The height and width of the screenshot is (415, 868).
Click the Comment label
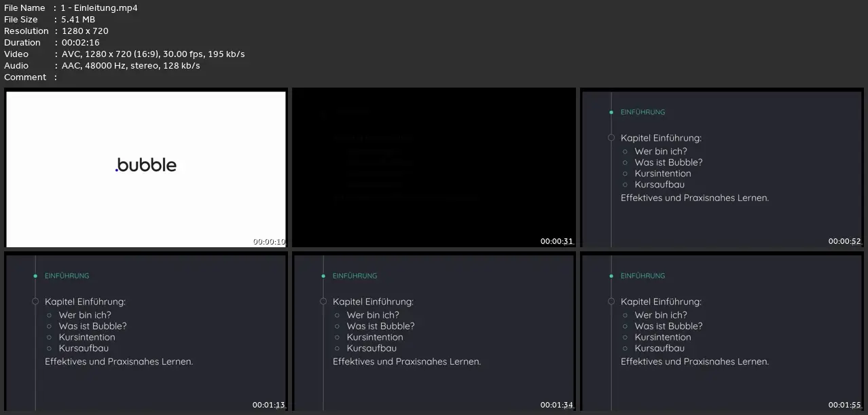[x=25, y=77]
